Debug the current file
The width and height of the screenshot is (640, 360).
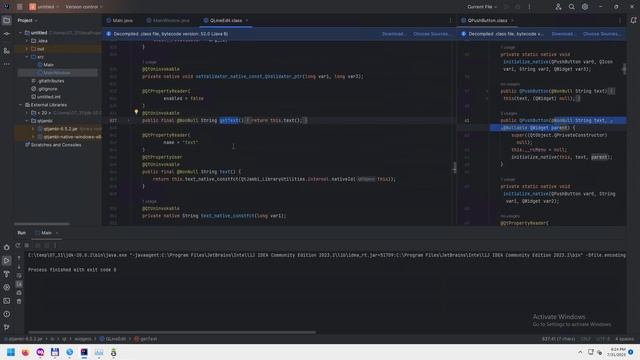coord(518,7)
